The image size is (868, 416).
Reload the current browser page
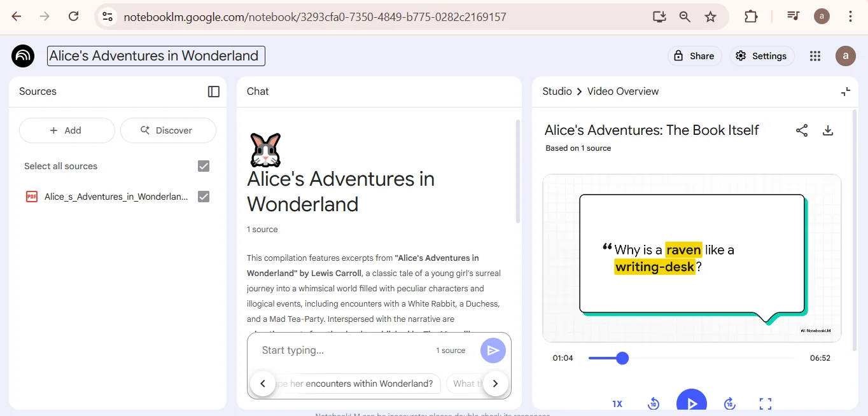[x=74, y=17]
